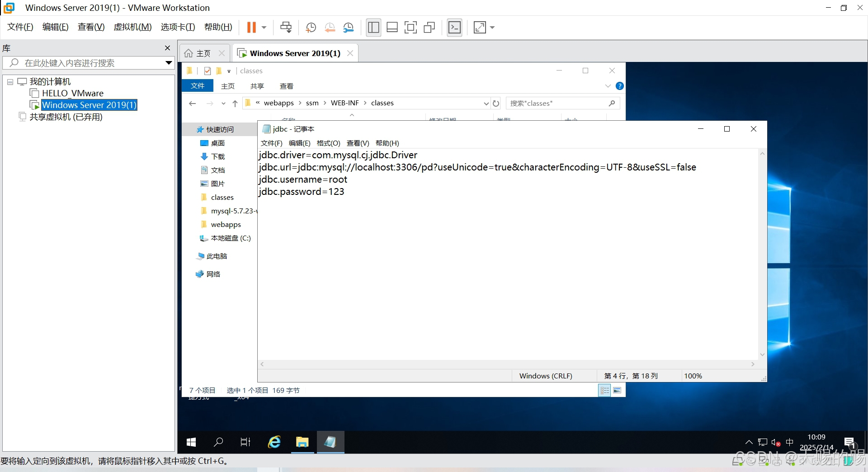This screenshot has height=472, width=868.
Task: Show hidden tray icons chevron
Action: (749, 442)
